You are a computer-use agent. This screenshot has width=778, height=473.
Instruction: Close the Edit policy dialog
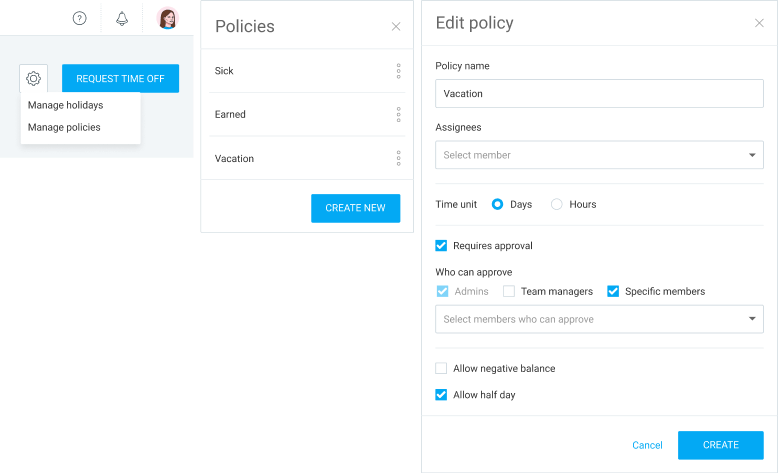(759, 23)
